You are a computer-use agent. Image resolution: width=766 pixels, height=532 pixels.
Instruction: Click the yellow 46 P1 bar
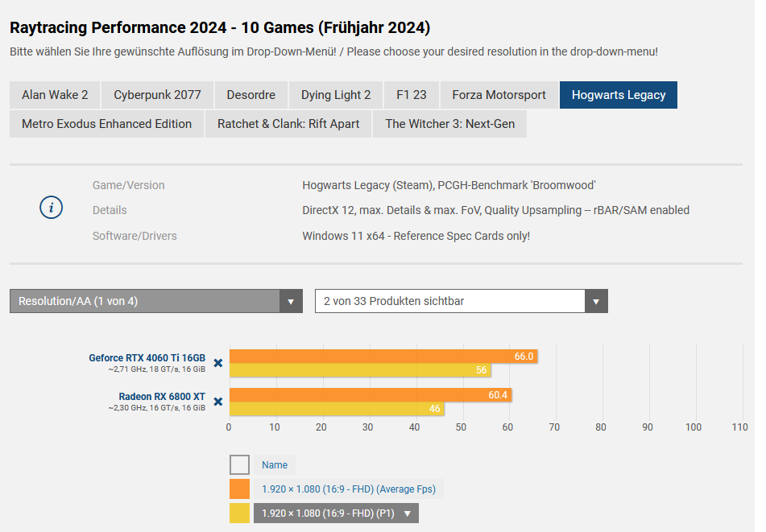click(337, 409)
